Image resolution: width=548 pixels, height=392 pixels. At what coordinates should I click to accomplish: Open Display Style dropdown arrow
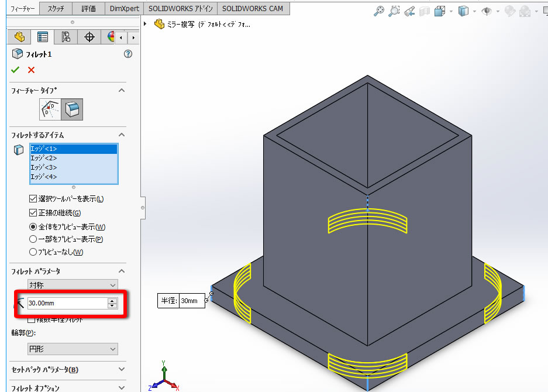coord(474,12)
